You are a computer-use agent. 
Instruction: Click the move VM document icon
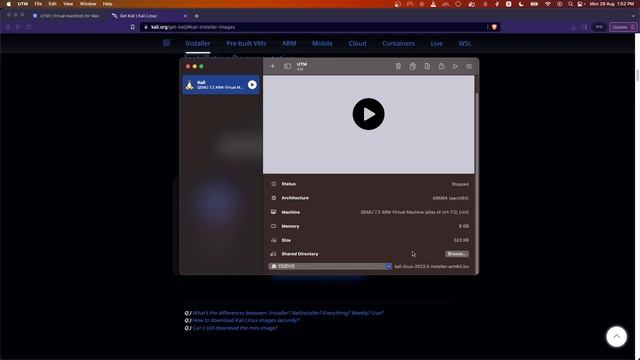click(427, 66)
